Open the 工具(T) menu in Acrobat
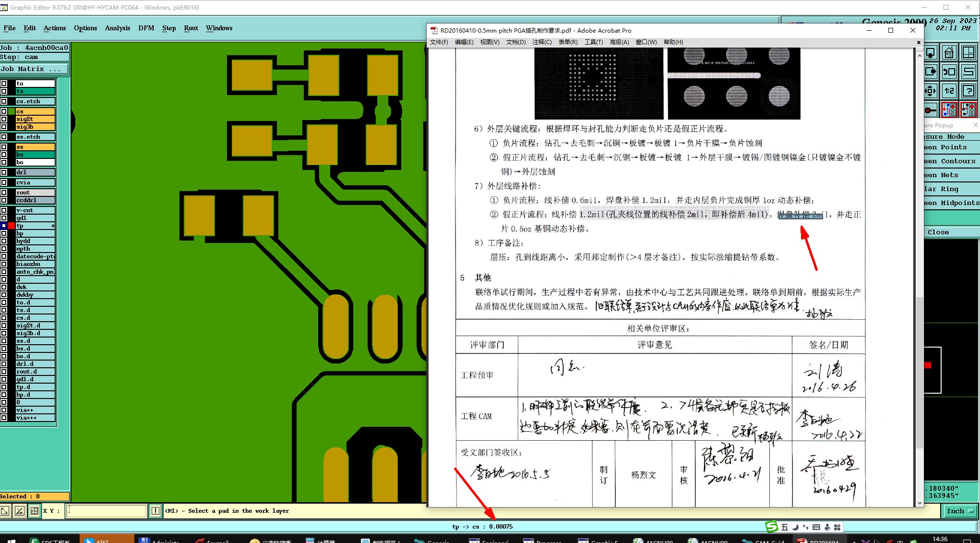This screenshot has height=543, width=980. [593, 42]
